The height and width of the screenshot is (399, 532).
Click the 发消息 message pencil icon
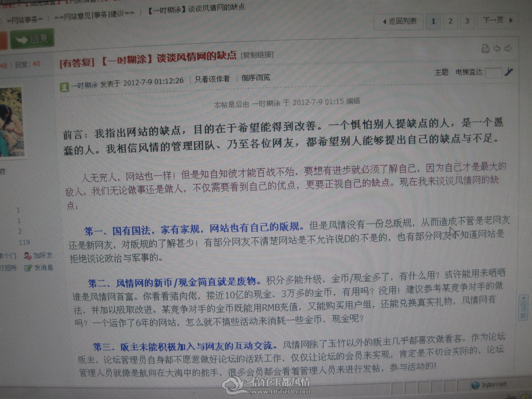coord(29,268)
